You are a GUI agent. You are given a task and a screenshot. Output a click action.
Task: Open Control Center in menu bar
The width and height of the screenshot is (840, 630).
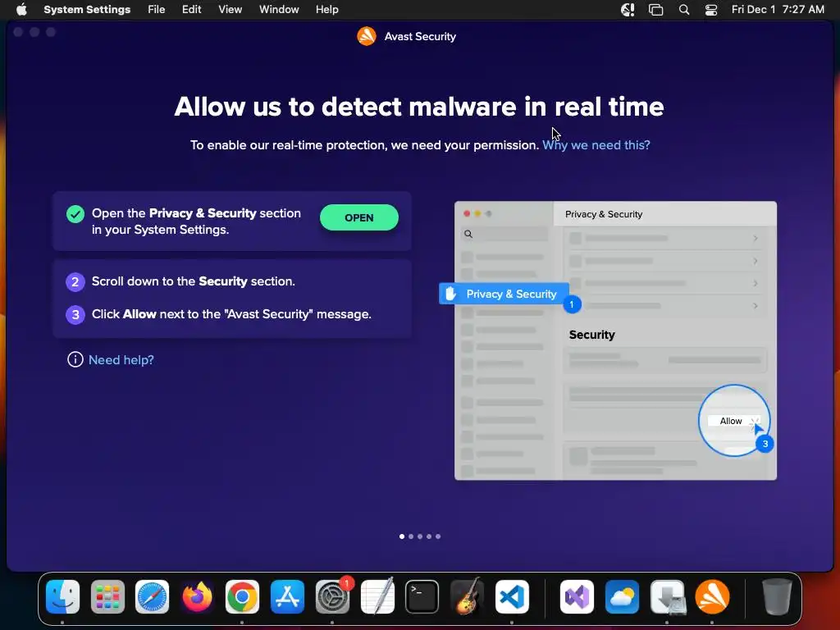tap(711, 10)
